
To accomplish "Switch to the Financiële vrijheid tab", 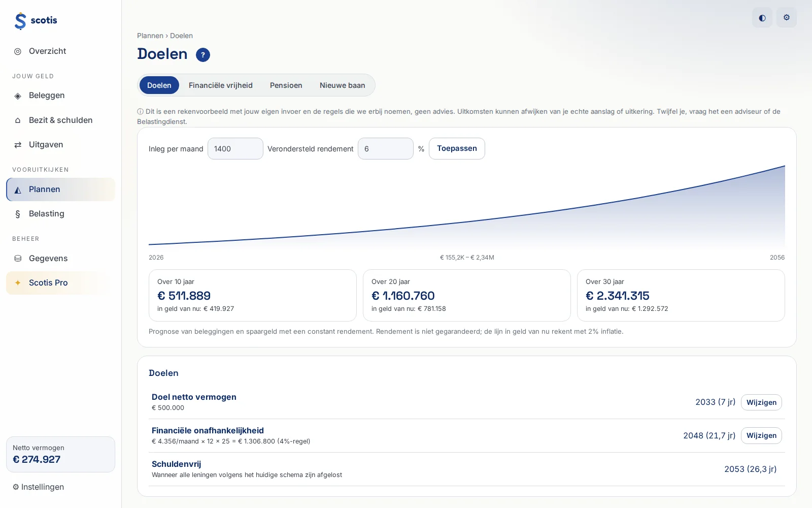I will tap(221, 85).
